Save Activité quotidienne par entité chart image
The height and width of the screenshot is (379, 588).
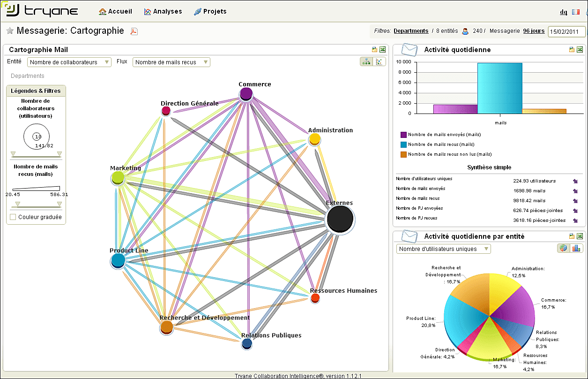coord(572,236)
